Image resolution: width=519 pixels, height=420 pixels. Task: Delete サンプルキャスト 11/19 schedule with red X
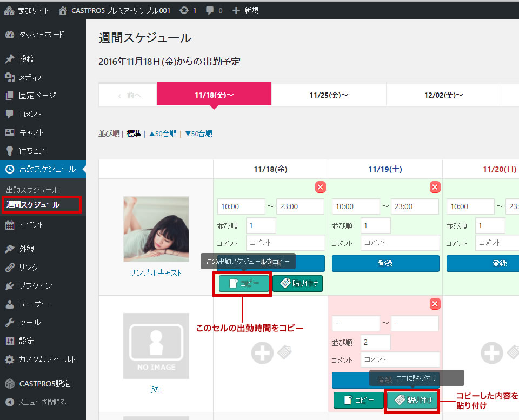[435, 188]
